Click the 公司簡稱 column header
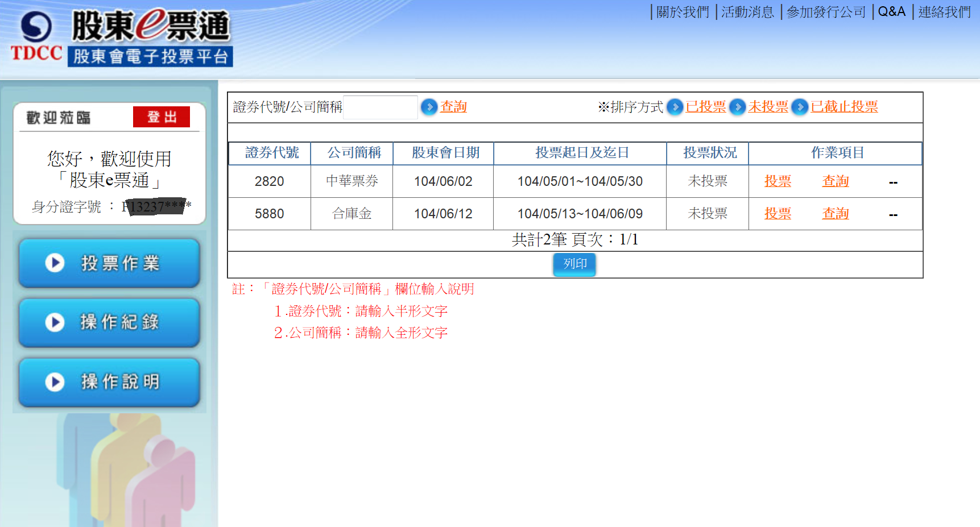980x527 pixels. (352, 153)
